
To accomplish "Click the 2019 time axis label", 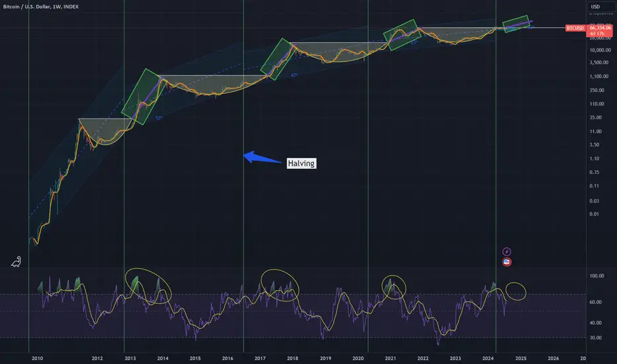I will [326, 359].
